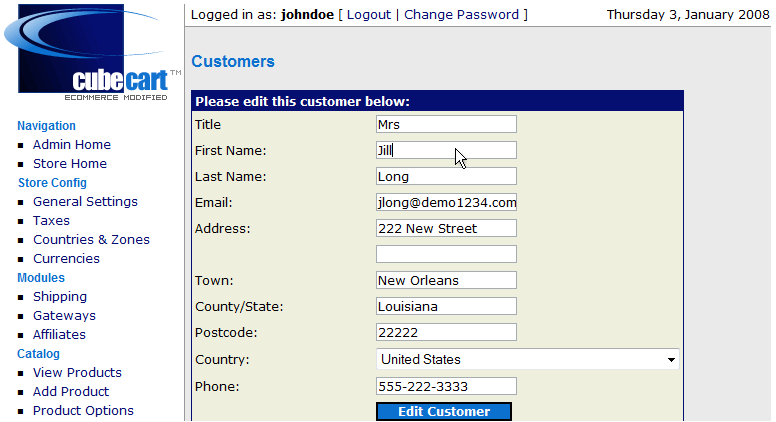Click the CubeCart logo
Screen dimensions: 776x422
coord(92,52)
